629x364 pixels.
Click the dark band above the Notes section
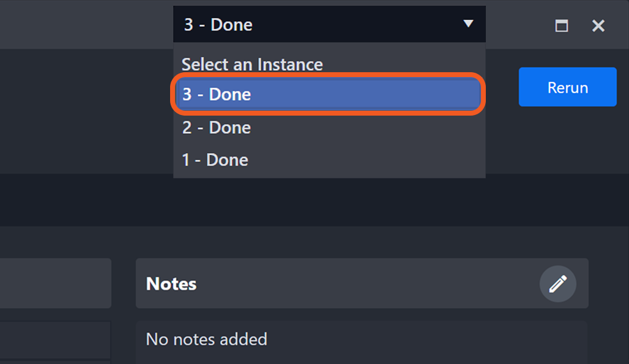point(306,200)
